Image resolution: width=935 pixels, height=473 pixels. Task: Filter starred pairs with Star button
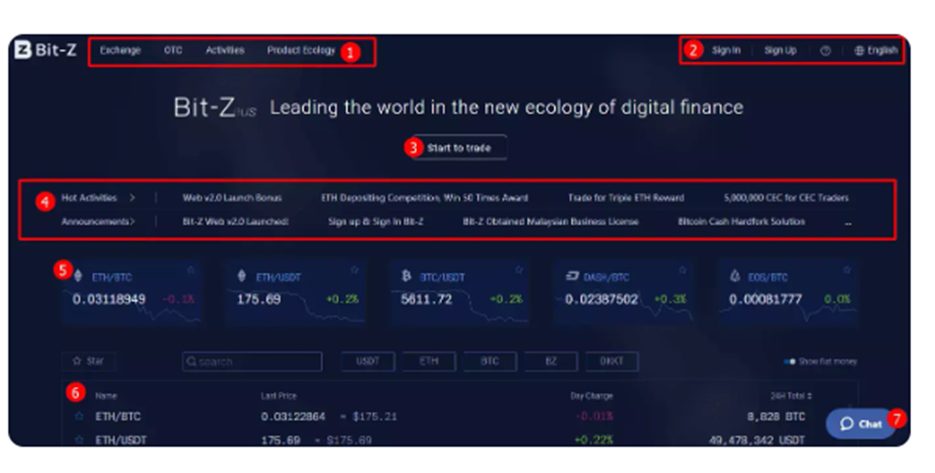(88, 361)
